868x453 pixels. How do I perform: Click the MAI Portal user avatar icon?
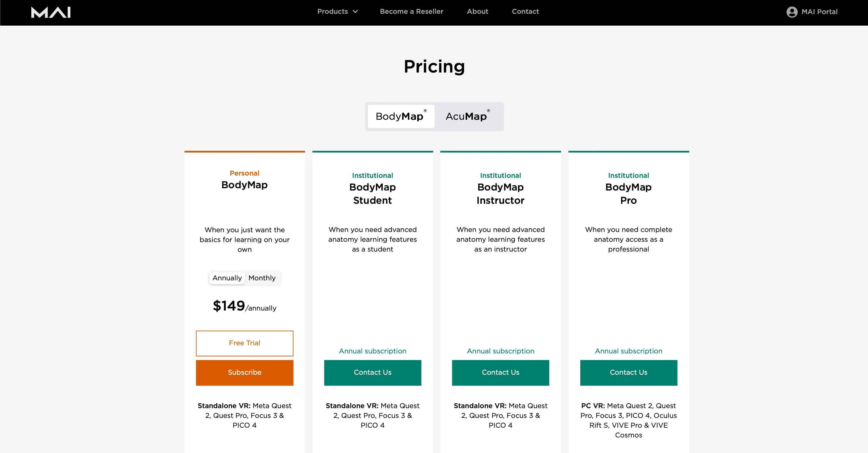792,12
